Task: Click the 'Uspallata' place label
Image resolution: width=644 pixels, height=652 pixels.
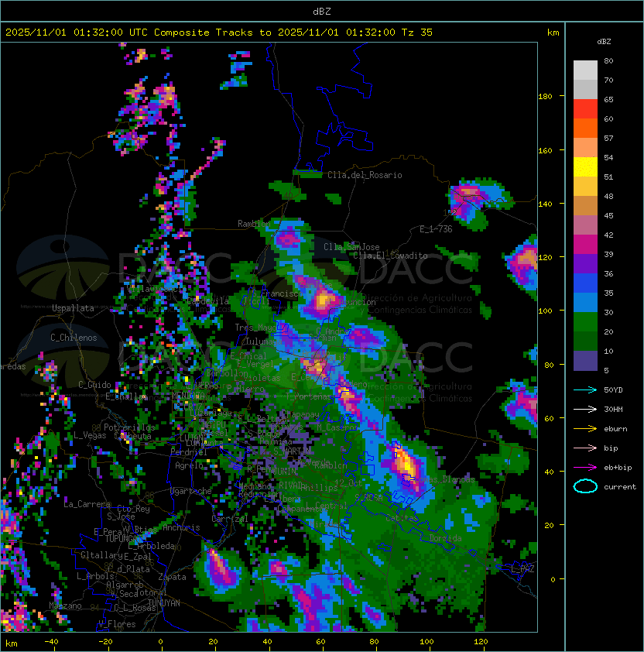Action: pos(73,308)
